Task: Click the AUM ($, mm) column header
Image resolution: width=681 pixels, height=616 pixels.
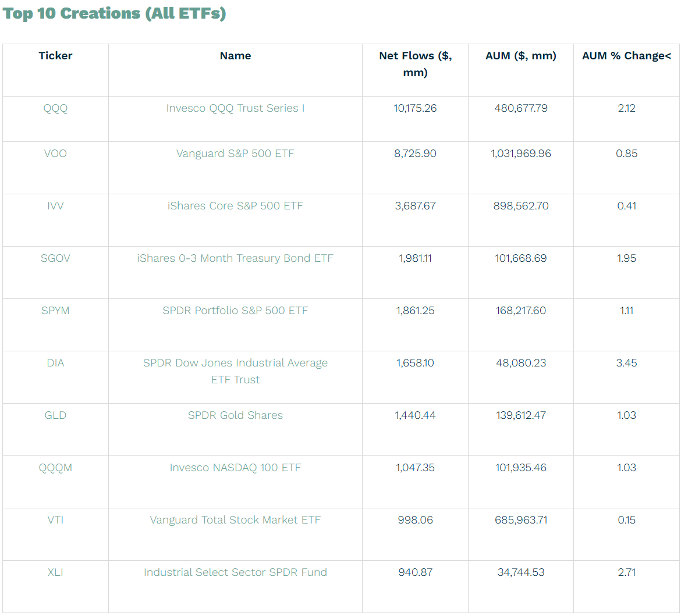Action: 521,56
